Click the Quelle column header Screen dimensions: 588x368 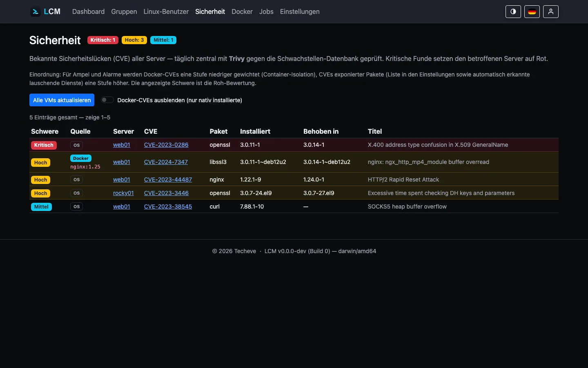pos(80,131)
